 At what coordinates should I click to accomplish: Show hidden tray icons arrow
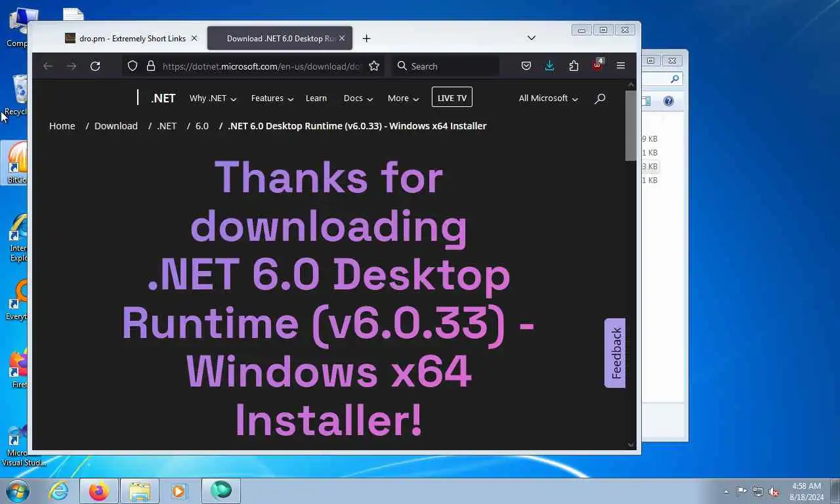(726, 492)
